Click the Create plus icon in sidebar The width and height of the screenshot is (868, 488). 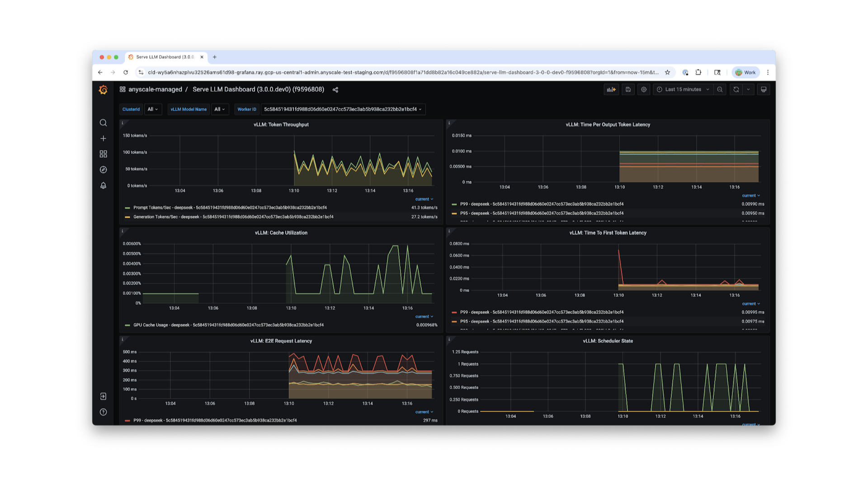click(103, 138)
